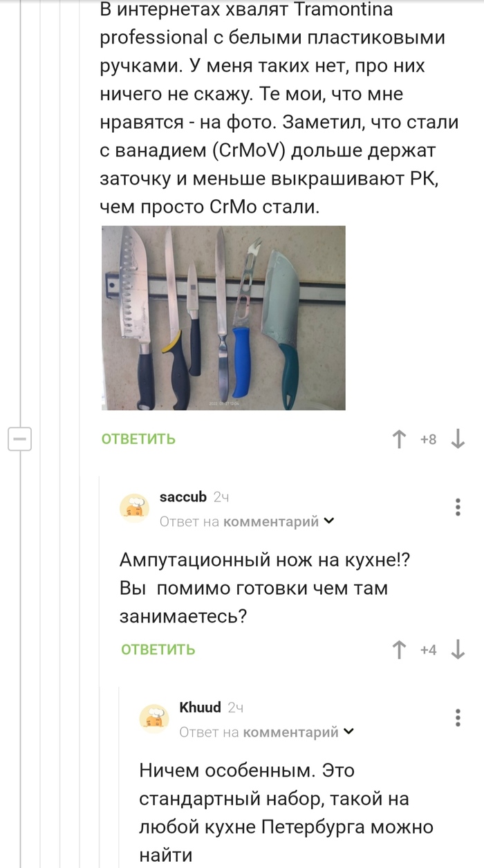Tap the +8 rating counter
Viewport: 484px width, 868px height.
429,440
